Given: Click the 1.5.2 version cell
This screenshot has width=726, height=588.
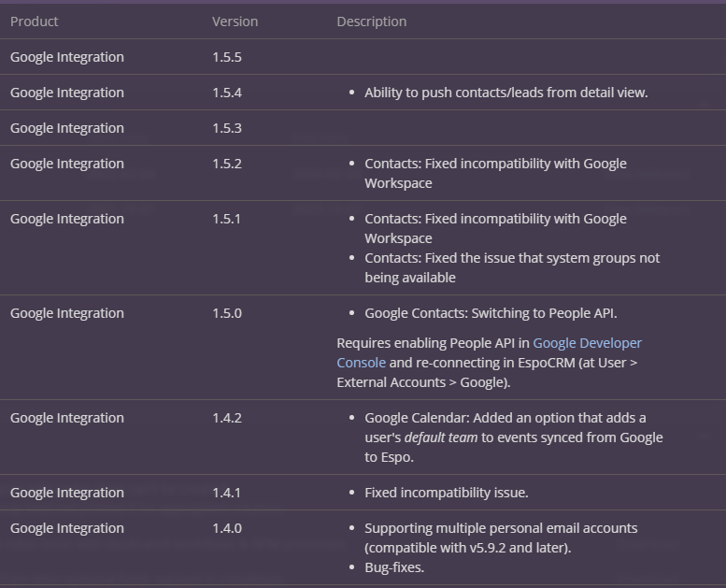Looking at the screenshot, I should pos(227,164).
